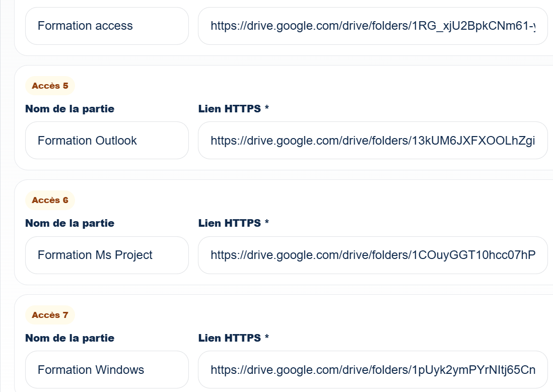Select the Accès 5 badge
The width and height of the screenshot is (553, 392).
[x=50, y=86]
